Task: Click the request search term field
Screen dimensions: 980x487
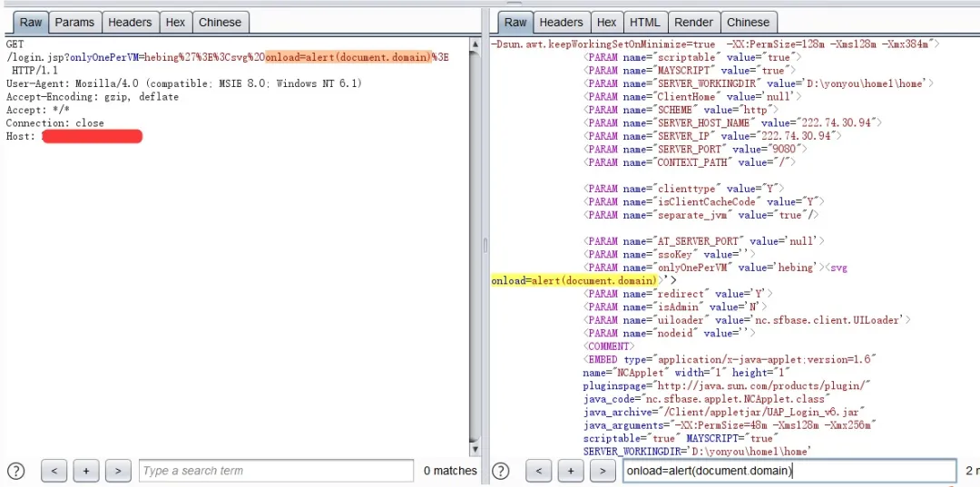Action: 276,471
